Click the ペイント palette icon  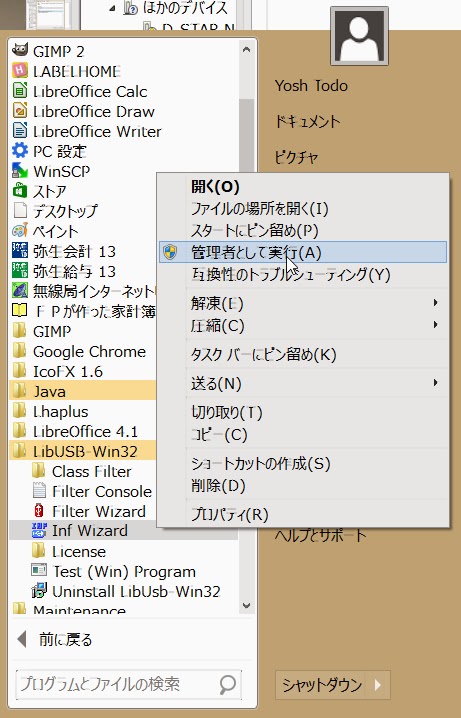coord(20,230)
